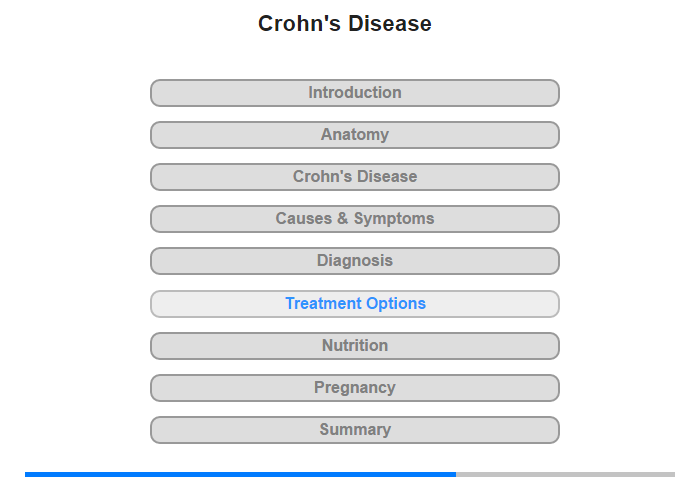Open the section listed directly below Introduction
This screenshot has height=480, width=700.
tap(354, 135)
